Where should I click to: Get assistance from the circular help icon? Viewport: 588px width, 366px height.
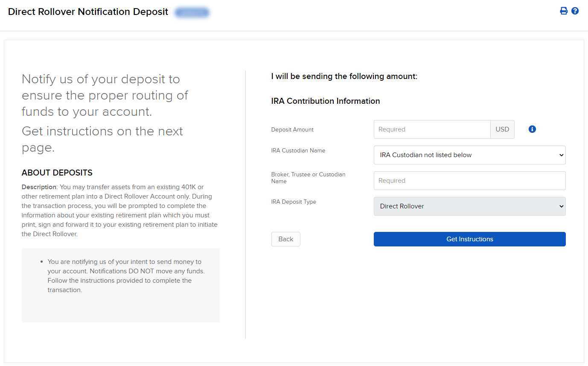[575, 11]
